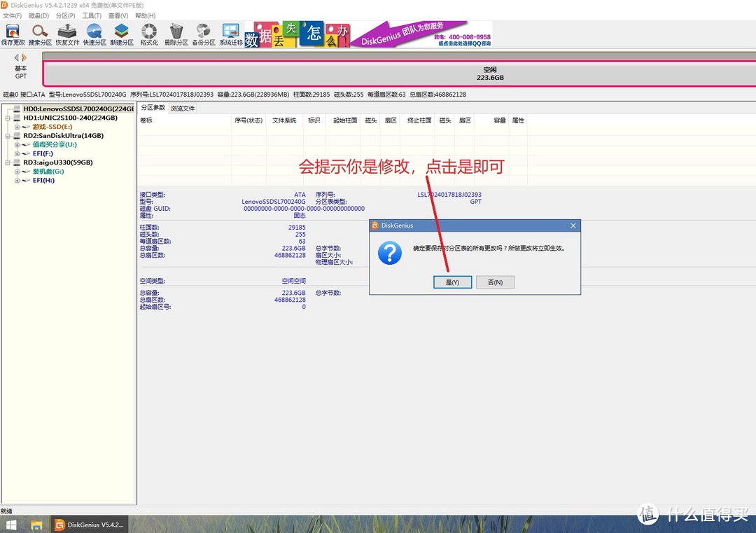The width and height of the screenshot is (756, 533).
Task: Open the Windows Start menu
Action: point(12,525)
